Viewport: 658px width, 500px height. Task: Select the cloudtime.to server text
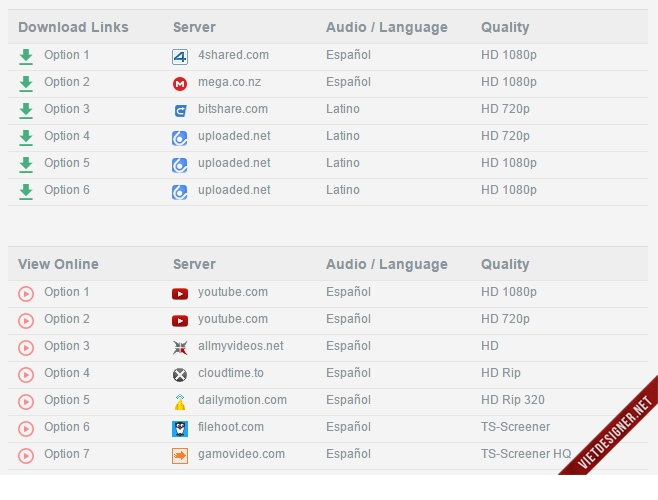(x=231, y=373)
